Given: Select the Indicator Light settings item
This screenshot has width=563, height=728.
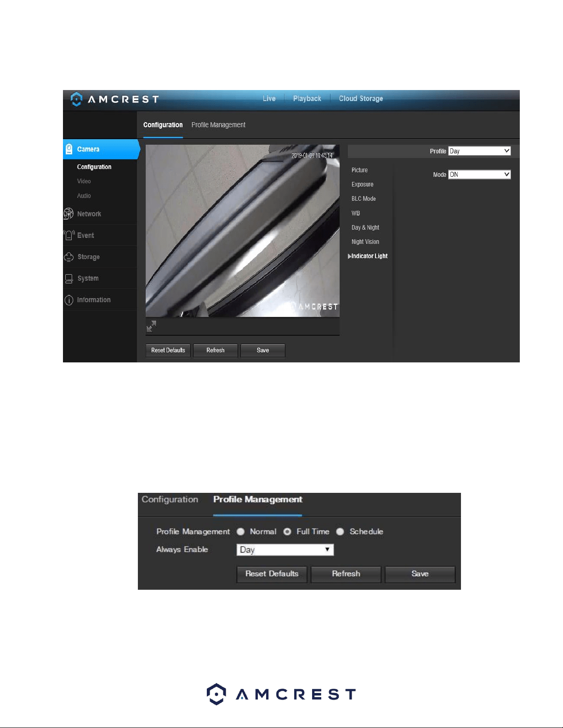Looking at the screenshot, I should point(369,256).
